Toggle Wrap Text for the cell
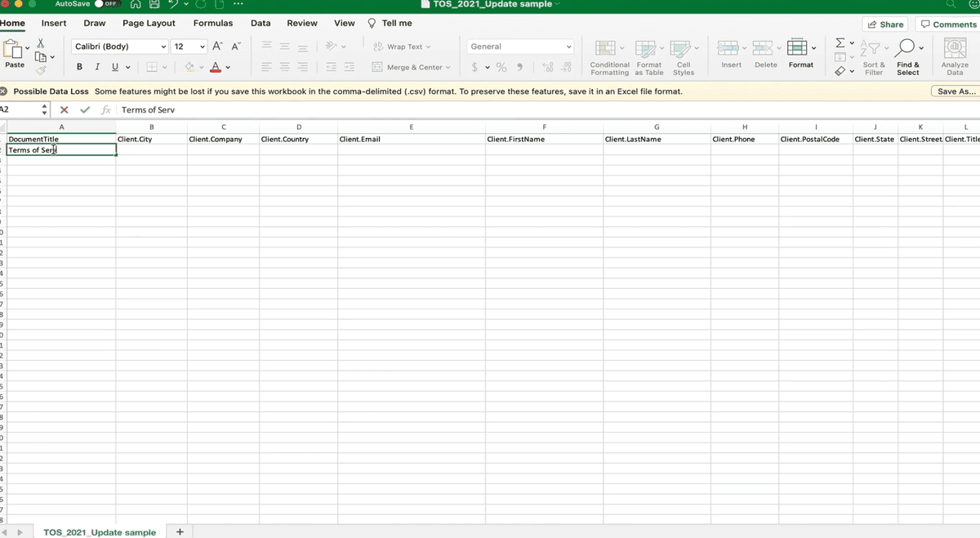Image resolution: width=980 pixels, height=538 pixels. [x=402, y=47]
